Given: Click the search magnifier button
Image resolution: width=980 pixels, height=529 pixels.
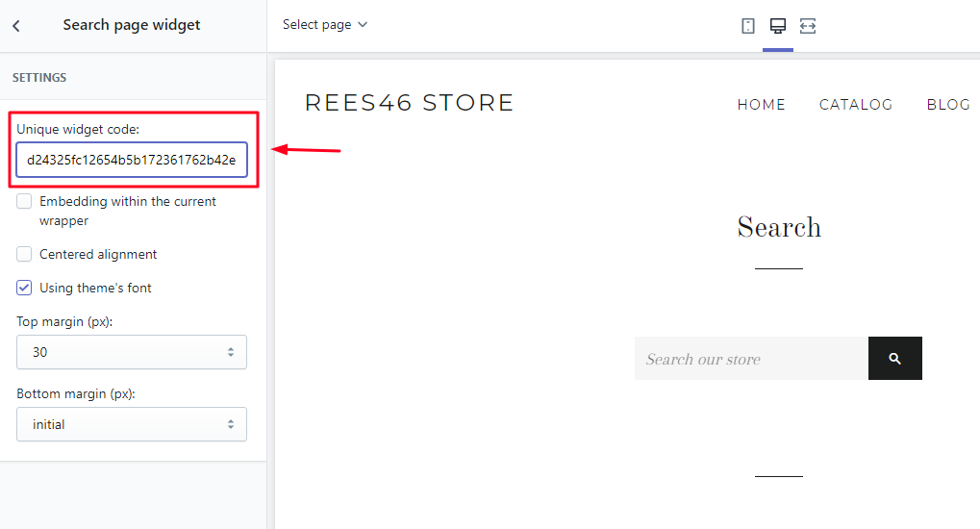Looking at the screenshot, I should click(894, 359).
